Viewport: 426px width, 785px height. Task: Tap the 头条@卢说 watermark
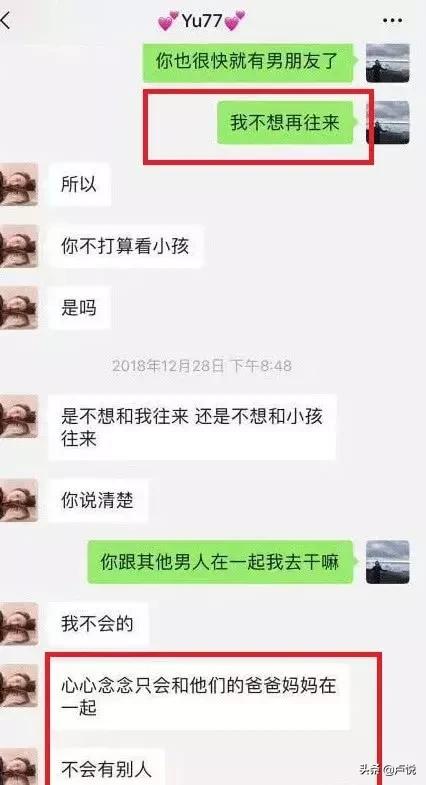click(387, 768)
